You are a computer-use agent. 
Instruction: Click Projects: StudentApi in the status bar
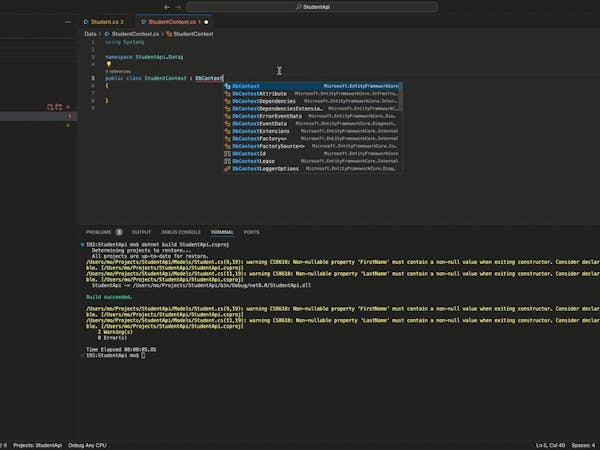click(x=38, y=445)
